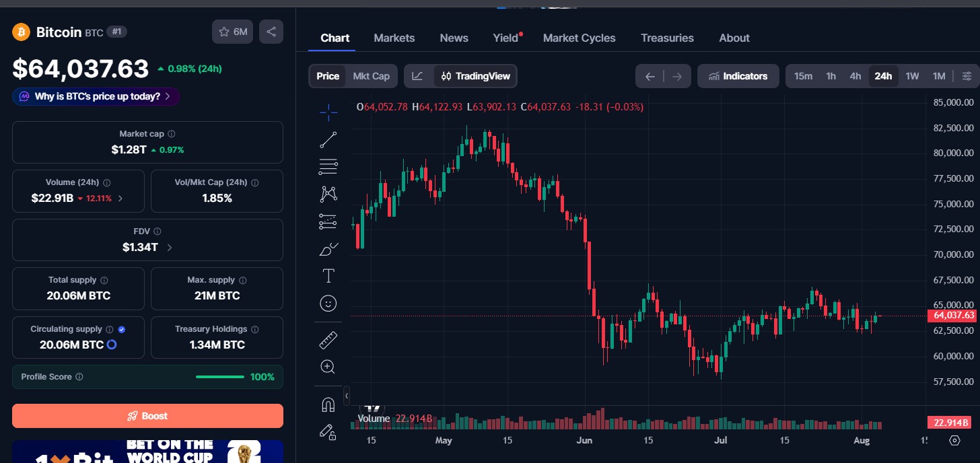Viewport: 980px width, 463px height.
Task: Click the share icon button
Action: [271, 32]
